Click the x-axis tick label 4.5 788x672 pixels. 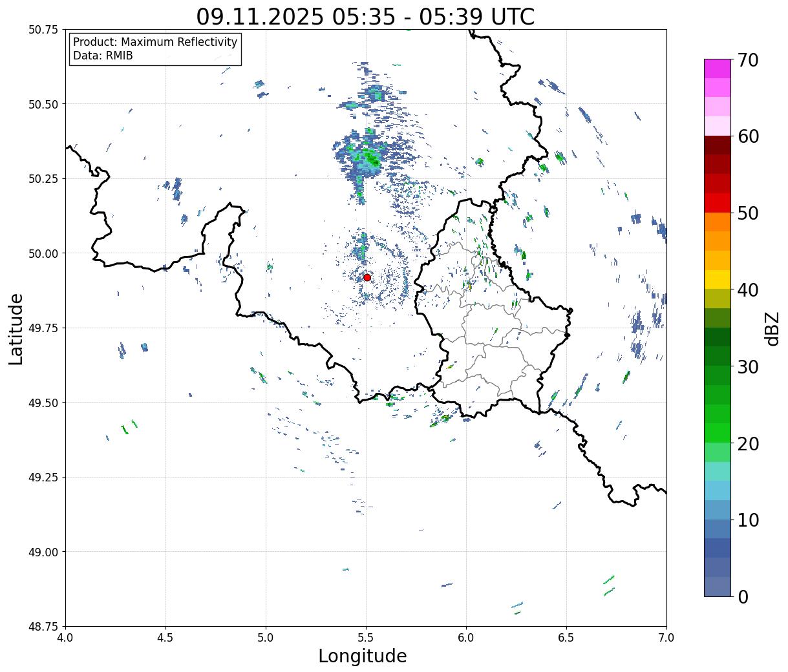165,638
